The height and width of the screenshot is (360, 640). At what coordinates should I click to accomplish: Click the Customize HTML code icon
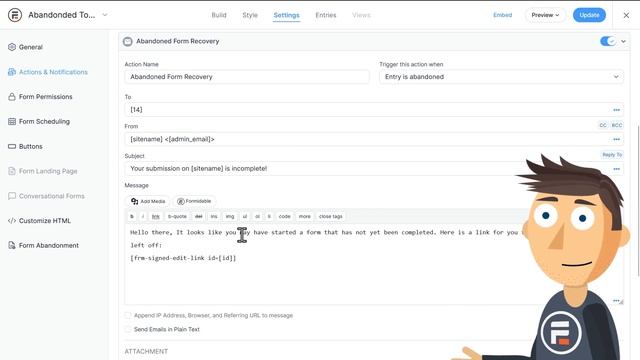12,220
